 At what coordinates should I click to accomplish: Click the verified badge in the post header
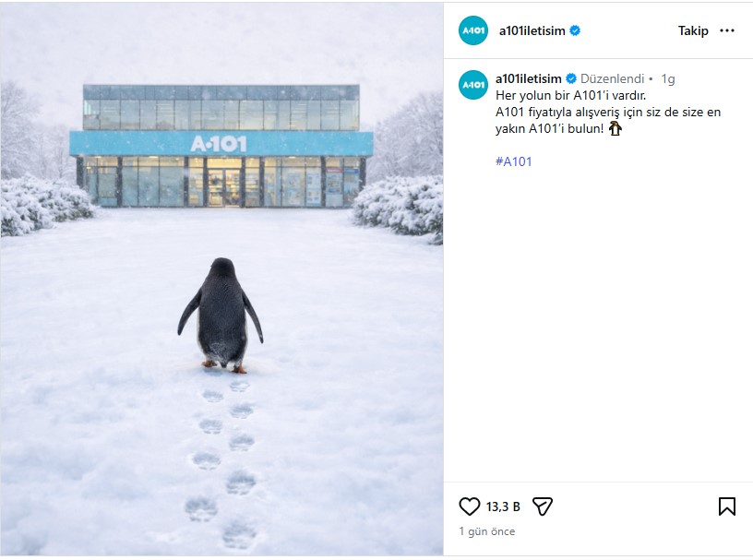575,30
